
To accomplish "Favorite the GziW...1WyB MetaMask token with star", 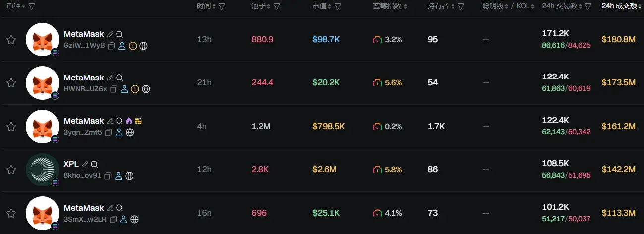I will (11, 40).
